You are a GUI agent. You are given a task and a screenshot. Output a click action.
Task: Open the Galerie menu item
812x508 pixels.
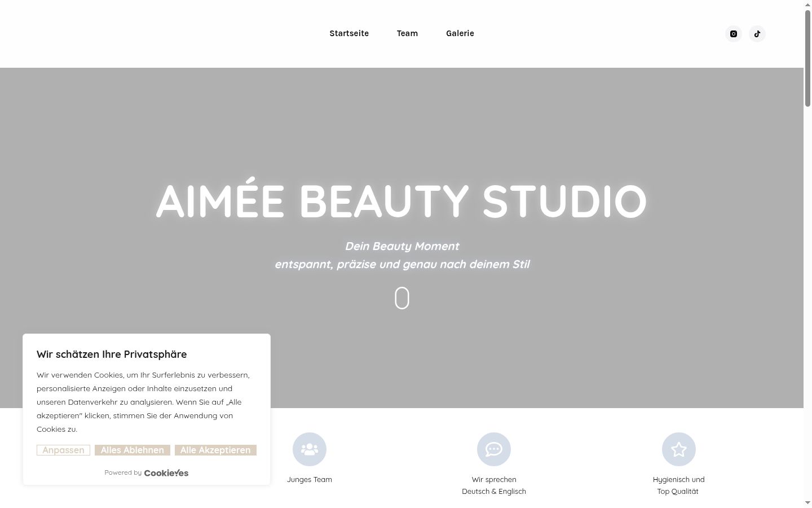[x=460, y=33]
